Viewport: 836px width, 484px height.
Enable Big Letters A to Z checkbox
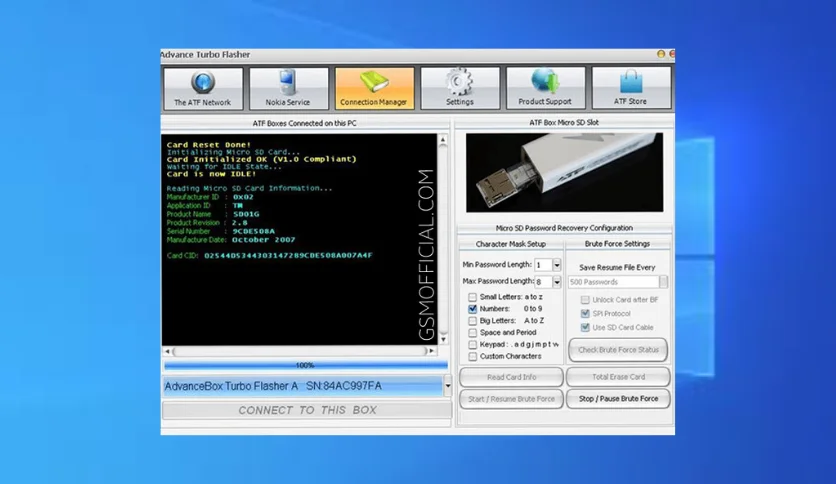(x=472, y=321)
